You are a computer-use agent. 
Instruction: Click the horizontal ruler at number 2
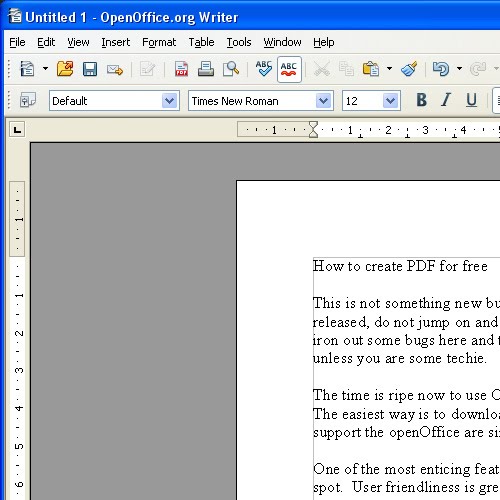point(388,130)
